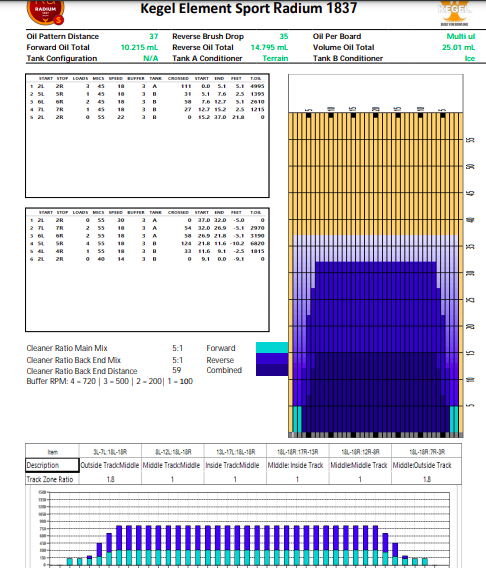Click the '8L-12L:18L-18R' column header
This screenshot has height=568, width=486.
173,452
